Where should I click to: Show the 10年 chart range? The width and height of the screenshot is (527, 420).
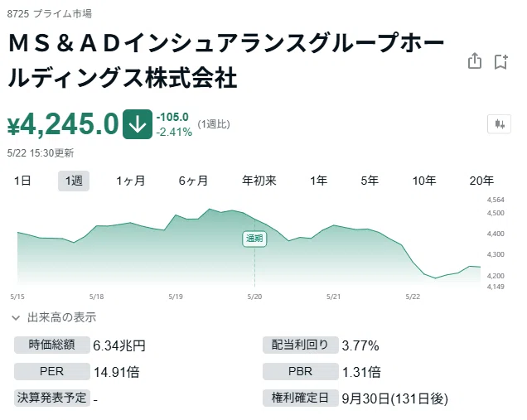pos(424,181)
